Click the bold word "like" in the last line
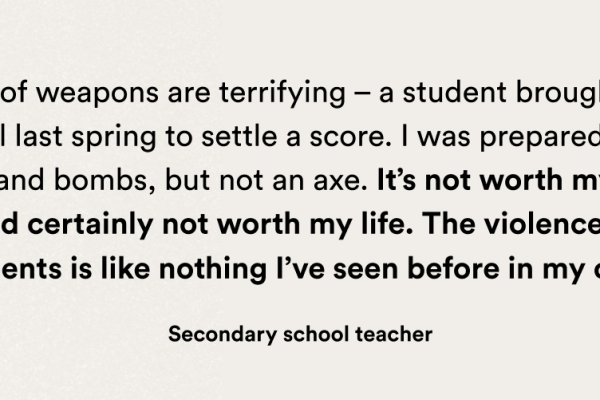This screenshot has height=400, width=600. point(125,267)
